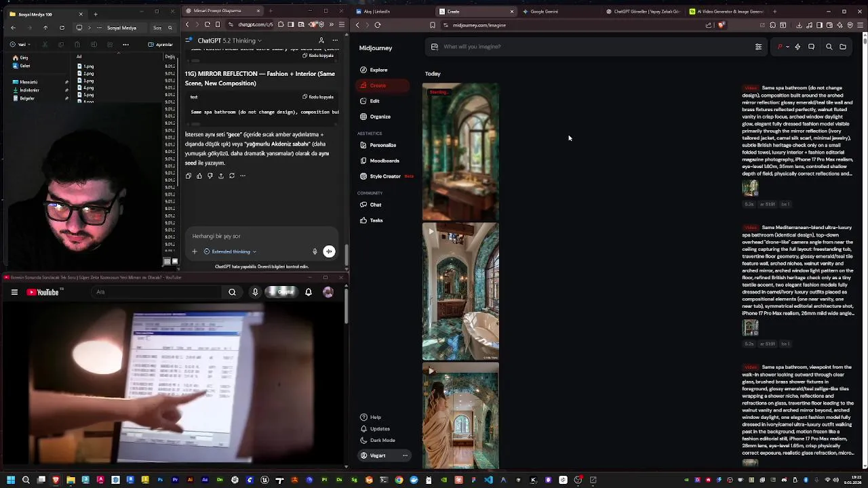Click the ChatGPT microphone dictation icon
Image resolution: width=868 pixels, height=488 pixels.
pyautogui.click(x=315, y=251)
